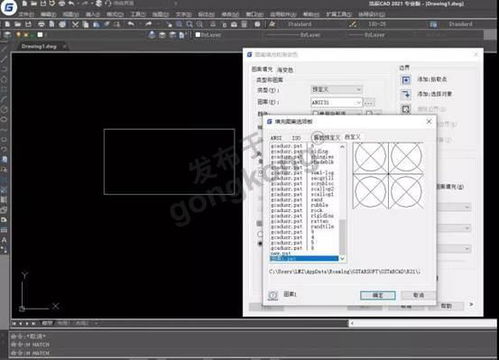Select the Drawing1.dwg document tab
Image resolution: width=499 pixels, height=360 pixels.
pyautogui.click(x=39, y=46)
